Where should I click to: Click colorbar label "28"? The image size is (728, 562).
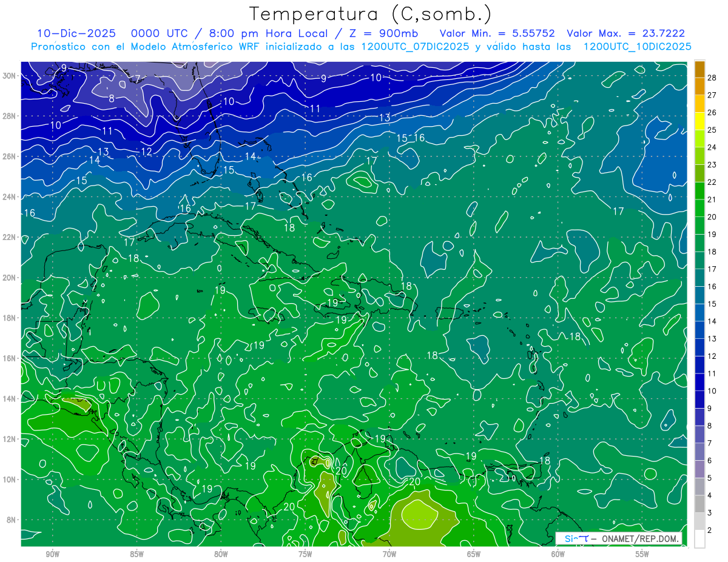tap(712, 77)
